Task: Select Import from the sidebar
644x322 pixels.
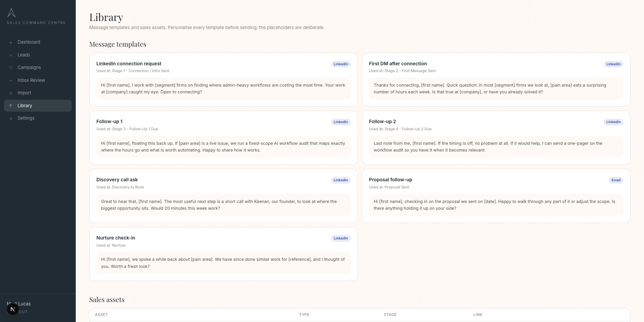Action: tap(38, 93)
